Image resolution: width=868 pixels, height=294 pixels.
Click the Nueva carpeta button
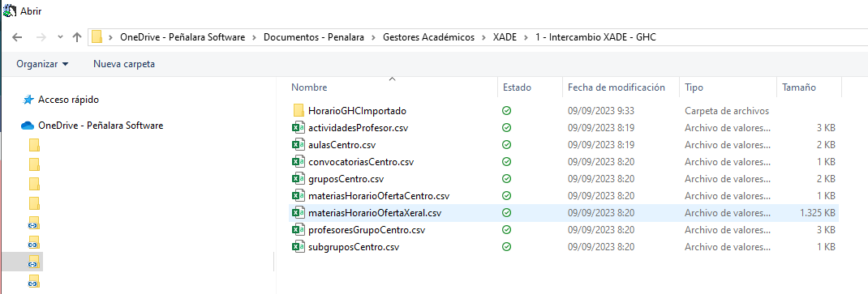pos(124,64)
